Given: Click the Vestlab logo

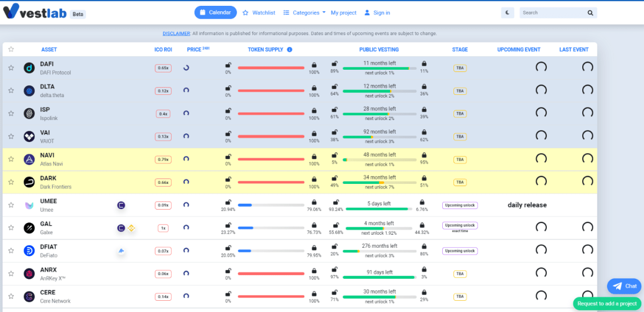Looking at the screenshot, I should 35,12.
